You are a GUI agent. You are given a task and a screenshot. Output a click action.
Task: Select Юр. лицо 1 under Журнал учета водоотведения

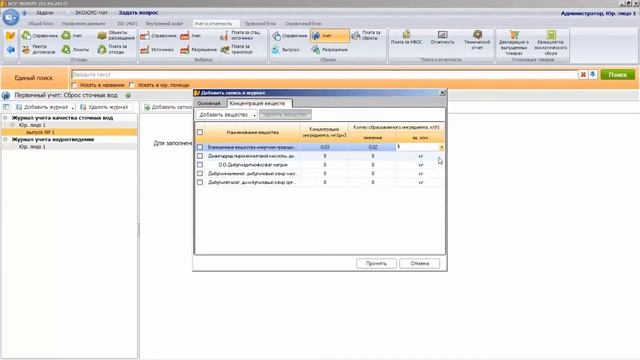32,147
